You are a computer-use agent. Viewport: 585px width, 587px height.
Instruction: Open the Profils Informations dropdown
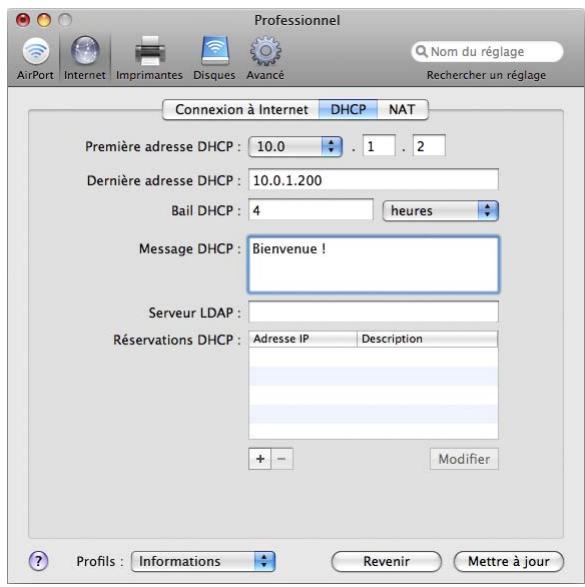203,561
